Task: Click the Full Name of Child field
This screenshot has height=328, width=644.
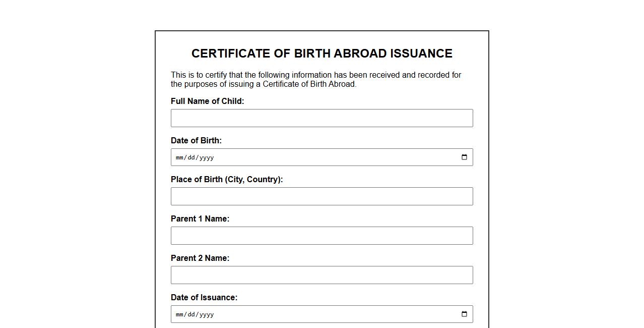Action: (x=321, y=118)
